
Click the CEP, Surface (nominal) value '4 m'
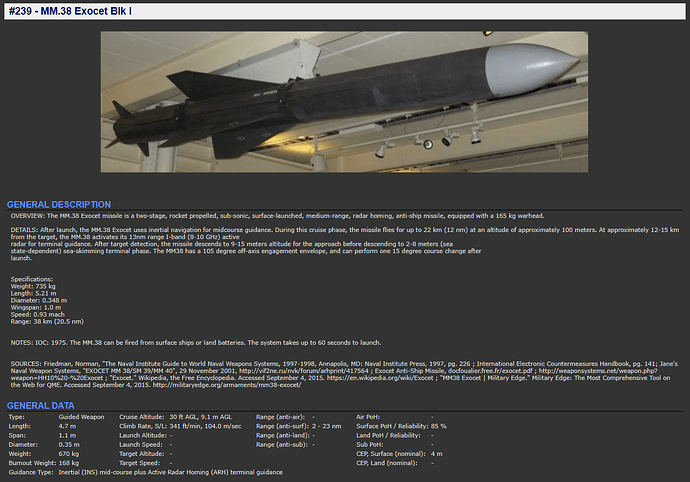[437, 454]
